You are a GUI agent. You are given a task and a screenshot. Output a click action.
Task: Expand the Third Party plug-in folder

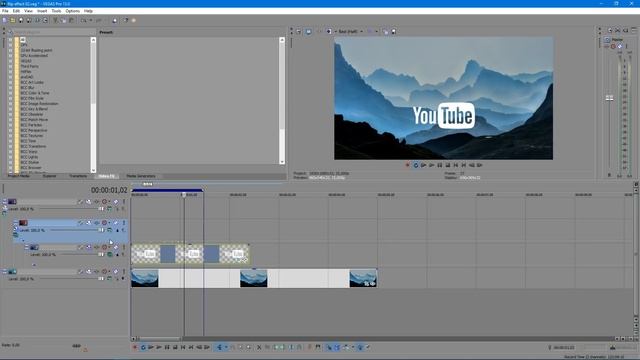pos(11,66)
